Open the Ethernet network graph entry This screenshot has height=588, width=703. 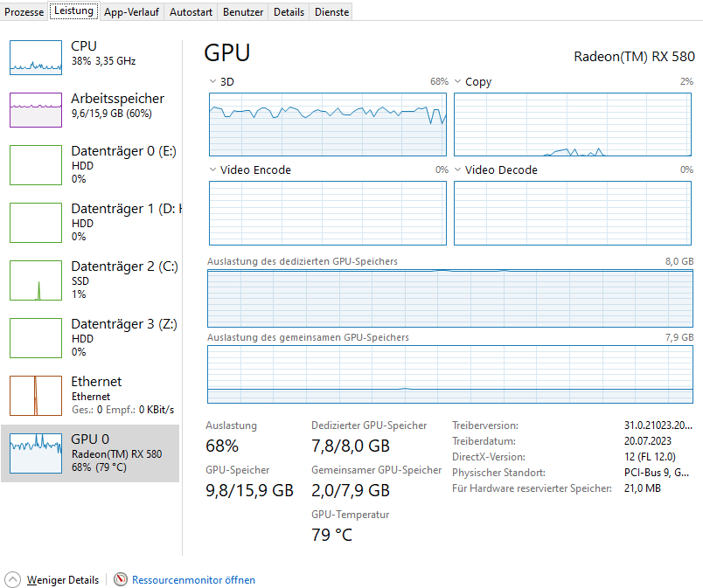(36, 395)
